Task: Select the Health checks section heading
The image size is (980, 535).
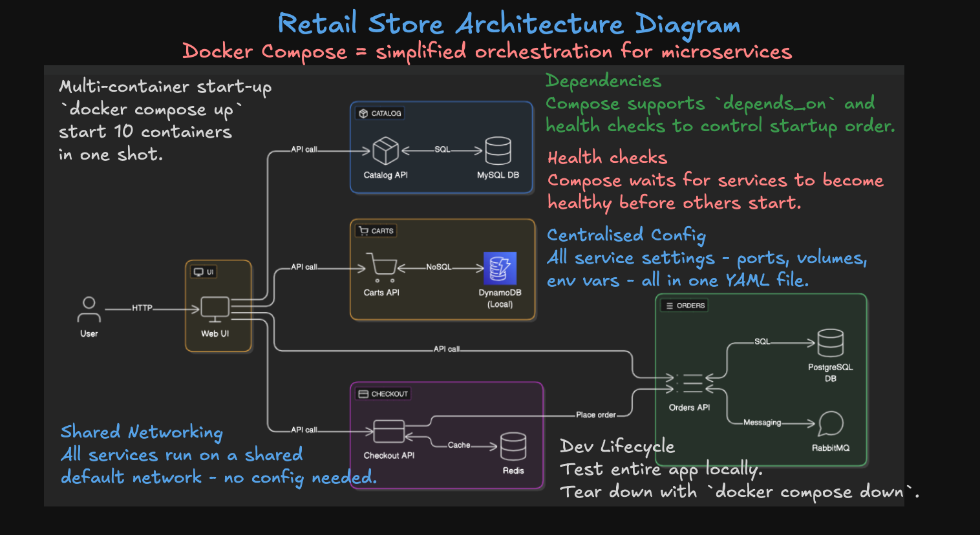Action: click(606, 157)
